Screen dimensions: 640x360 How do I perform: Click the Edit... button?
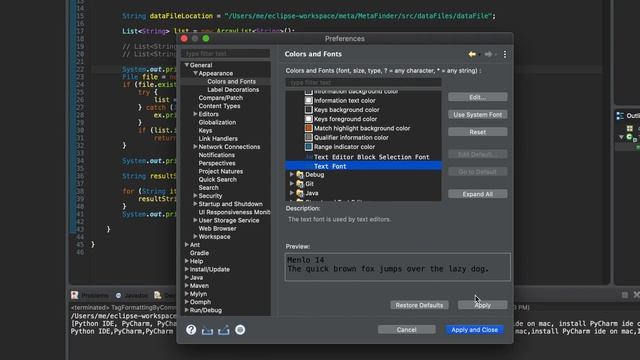478,97
